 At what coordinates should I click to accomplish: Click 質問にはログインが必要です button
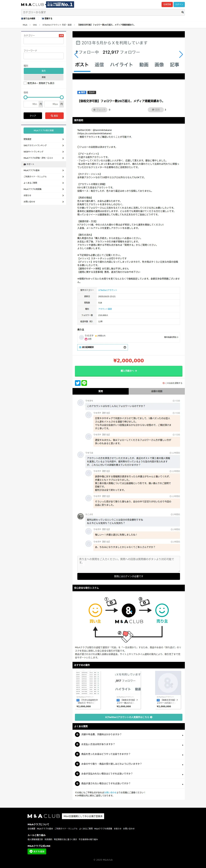pos(129,576)
